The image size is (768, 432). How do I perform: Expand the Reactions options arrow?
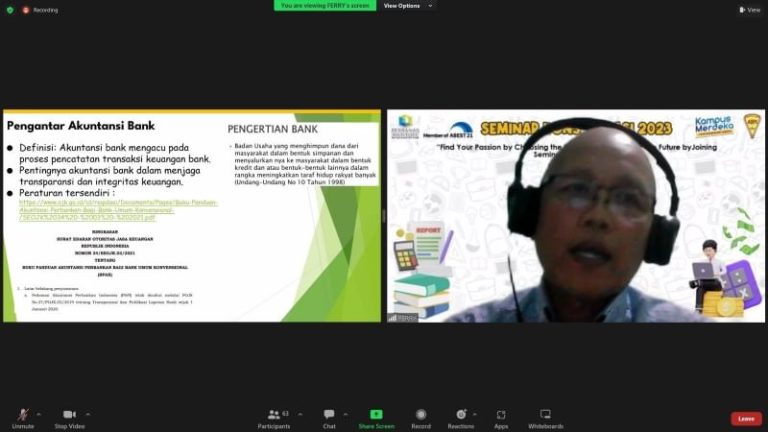(x=475, y=414)
